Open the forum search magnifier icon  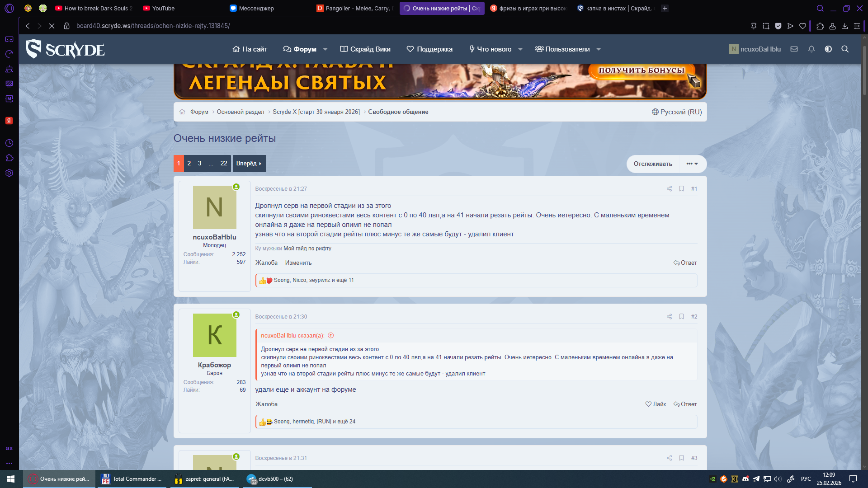coord(844,49)
